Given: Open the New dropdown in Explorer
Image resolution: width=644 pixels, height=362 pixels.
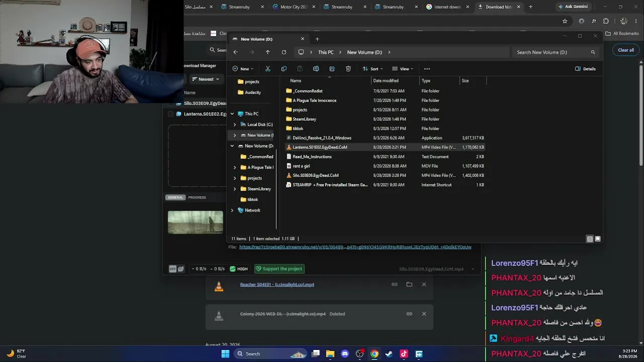Looking at the screenshot, I should (243, 69).
